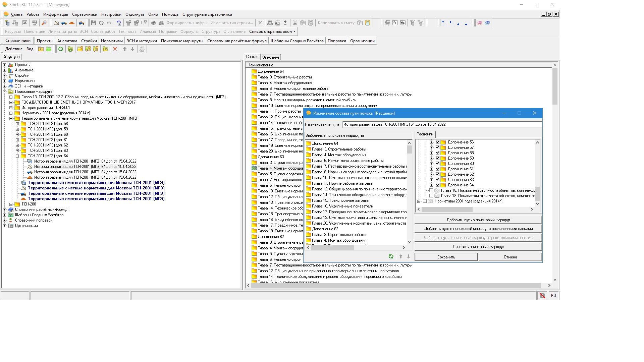Select Глава 4. Монтаж оборудования in dialog list
The height and width of the screenshot is (362, 644).
(339, 155)
